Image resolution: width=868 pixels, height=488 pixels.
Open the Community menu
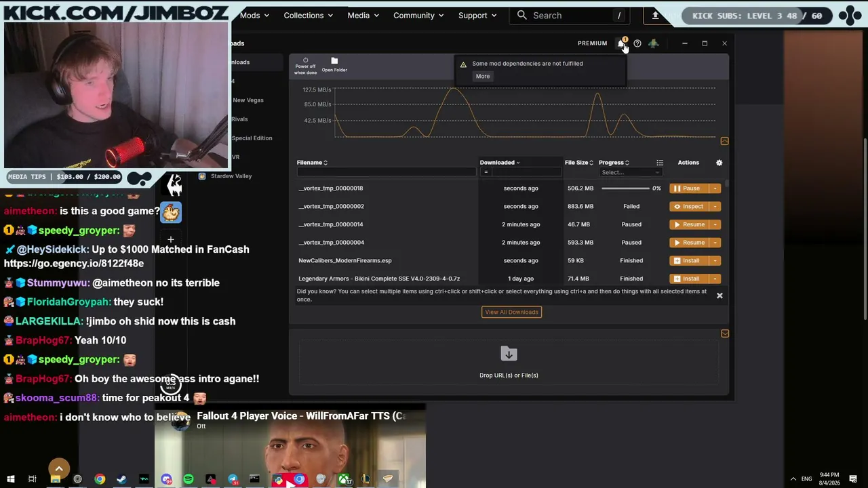coord(418,16)
